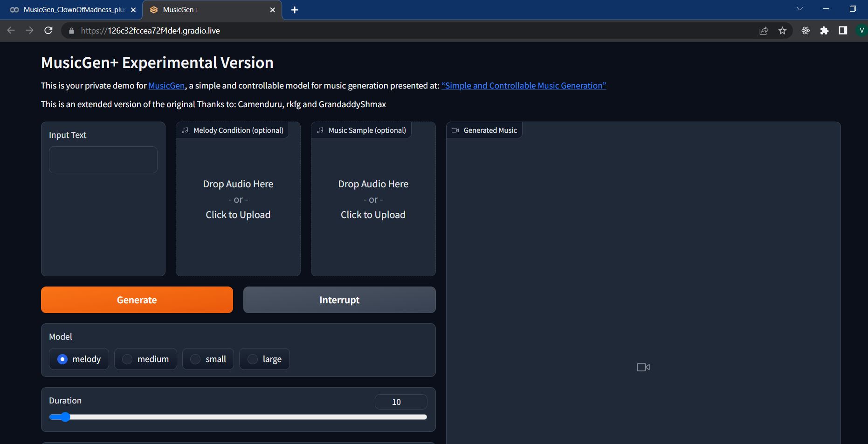The width and height of the screenshot is (868, 444).
Task: Upload audio to the Melody Condition area
Action: pos(238,199)
